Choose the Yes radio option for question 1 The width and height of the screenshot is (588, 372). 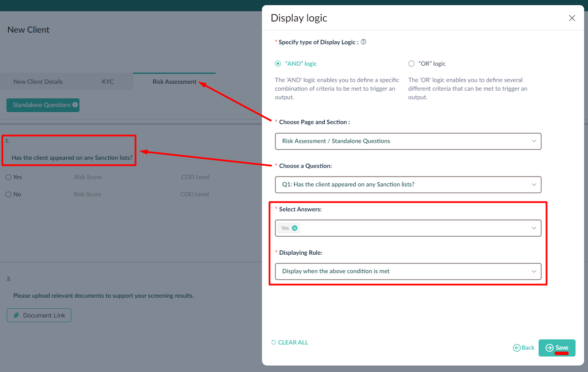pyautogui.click(x=9, y=177)
